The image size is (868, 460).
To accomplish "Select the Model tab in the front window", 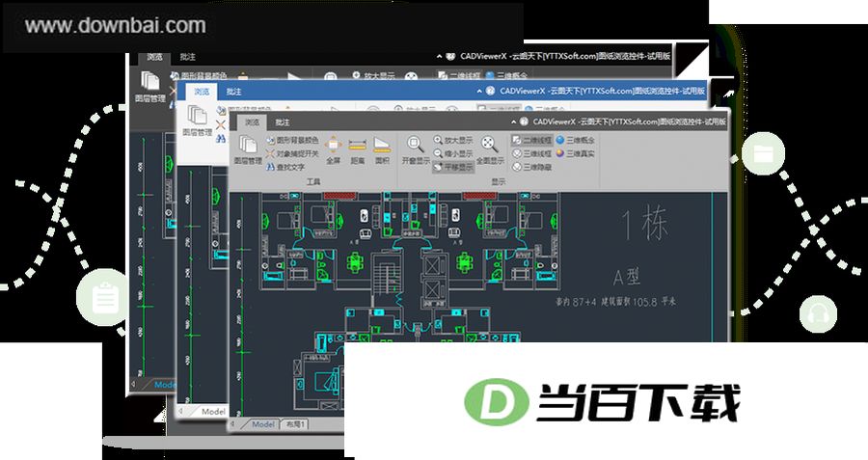I will click(x=263, y=424).
